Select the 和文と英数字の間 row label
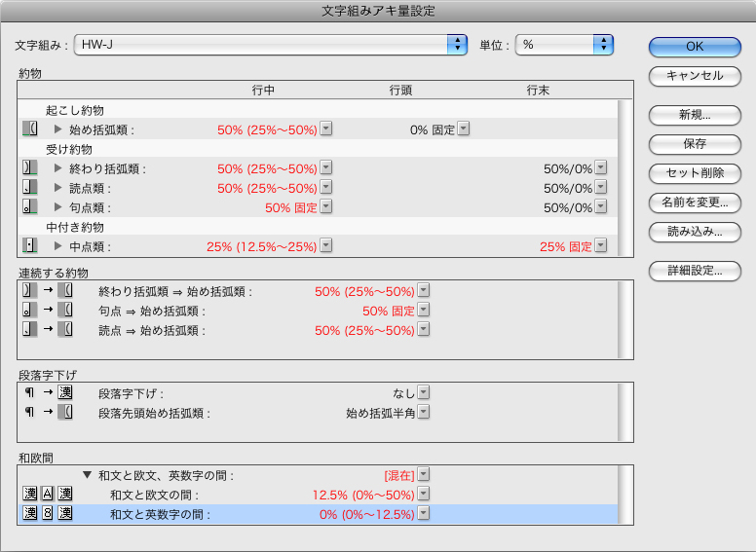756x552 pixels. click(160, 514)
